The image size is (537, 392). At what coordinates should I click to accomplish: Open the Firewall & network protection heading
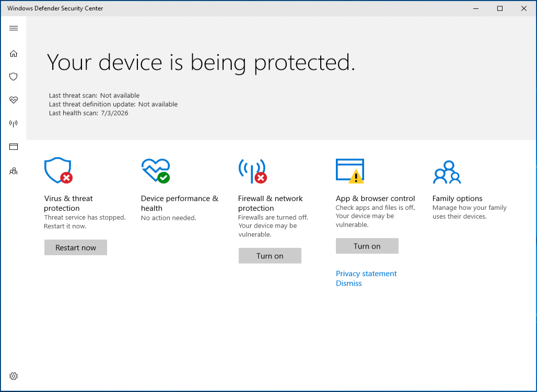(x=270, y=204)
